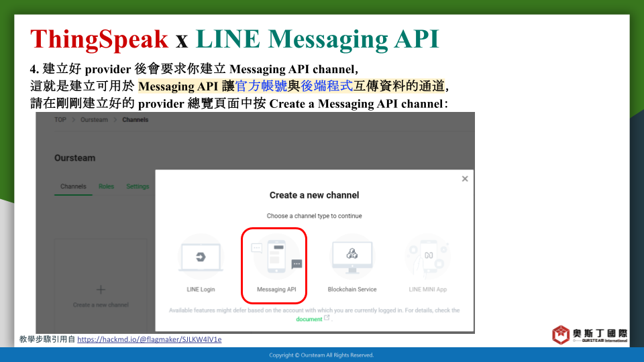Viewport: 644px width, 362px height.
Task: Pick the LINE MINI App channel icon
Action: coord(427,257)
